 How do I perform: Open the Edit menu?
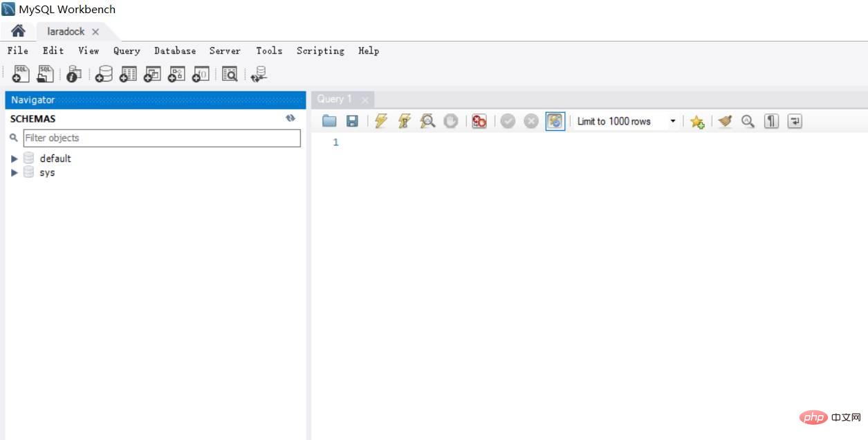pyautogui.click(x=53, y=51)
